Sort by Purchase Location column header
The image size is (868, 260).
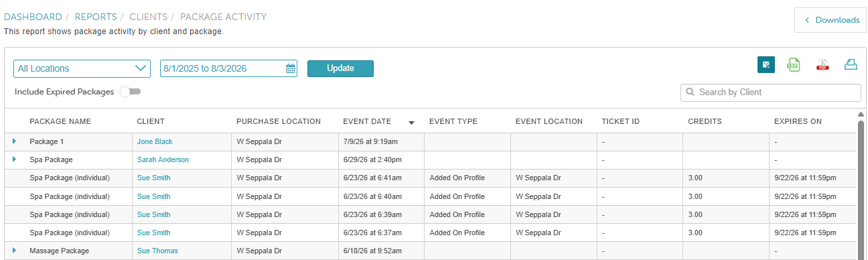pos(279,122)
